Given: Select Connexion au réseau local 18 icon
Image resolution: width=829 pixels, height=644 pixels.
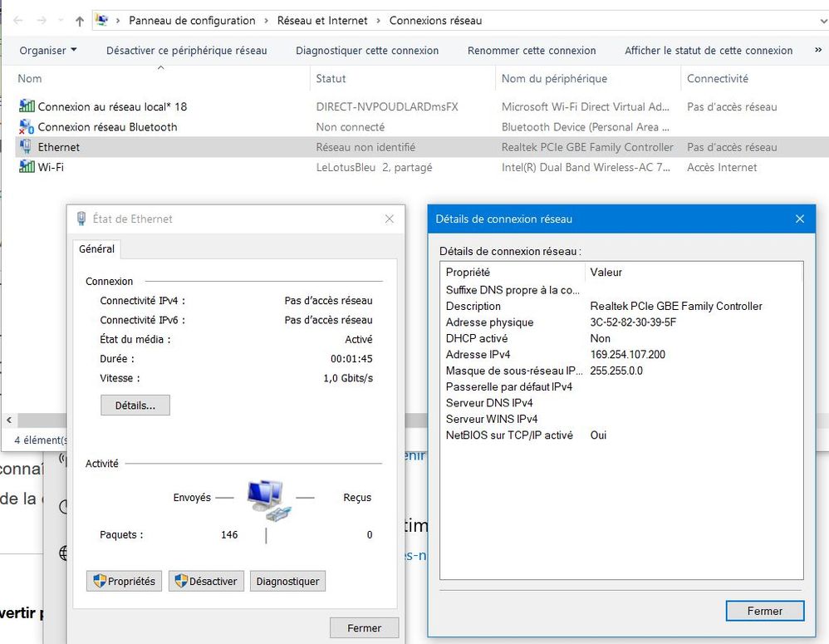Looking at the screenshot, I should (x=27, y=107).
